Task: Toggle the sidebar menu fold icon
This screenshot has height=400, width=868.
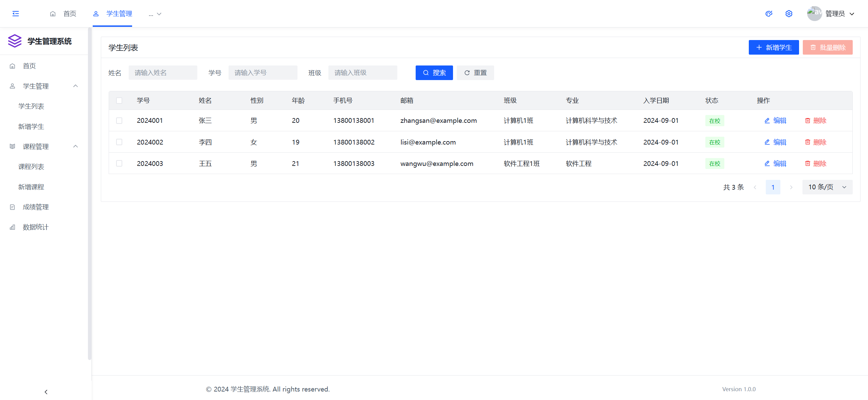Action: (x=16, y=14)
